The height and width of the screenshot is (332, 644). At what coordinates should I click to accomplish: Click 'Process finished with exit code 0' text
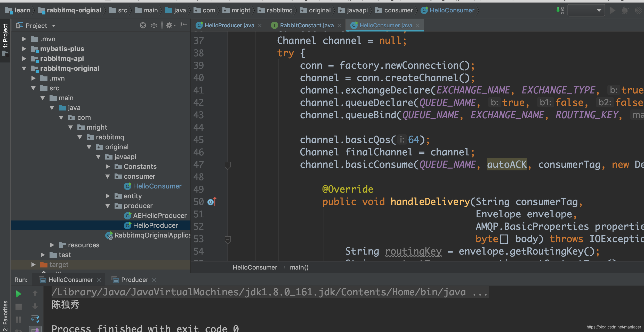[145, 328]
